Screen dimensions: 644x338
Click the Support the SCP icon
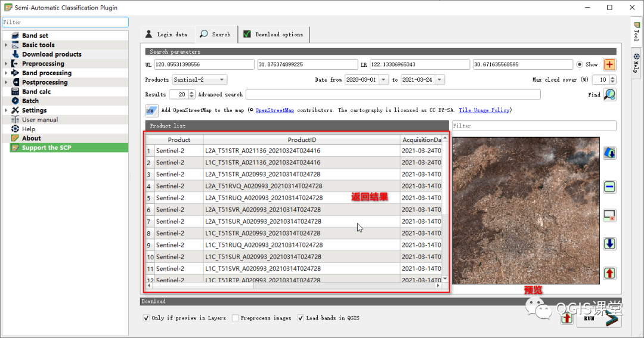pyautogui.click(x=15, y=148)
